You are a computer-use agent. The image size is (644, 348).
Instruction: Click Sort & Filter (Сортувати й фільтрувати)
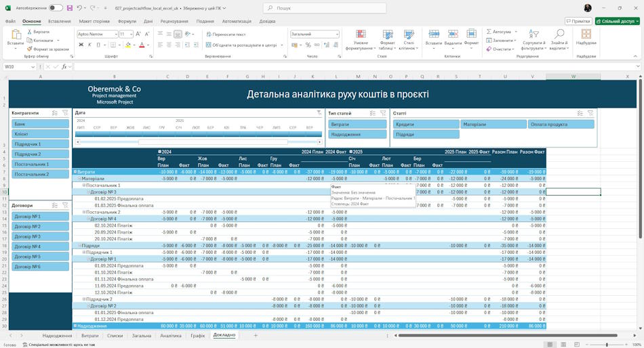pos(534,40)
